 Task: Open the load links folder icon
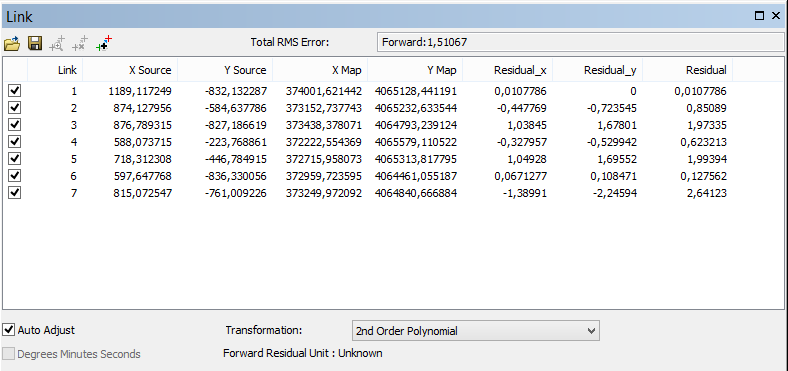click(12, 43)
